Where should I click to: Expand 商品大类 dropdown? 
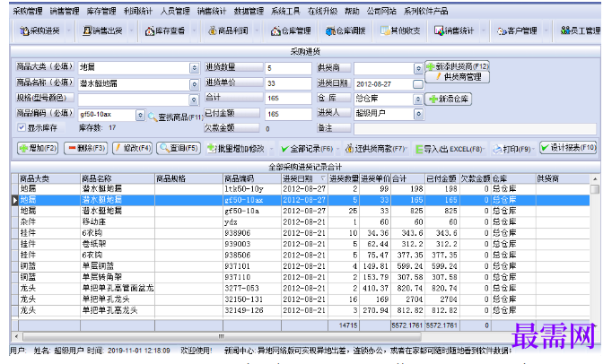coord(194,68)
